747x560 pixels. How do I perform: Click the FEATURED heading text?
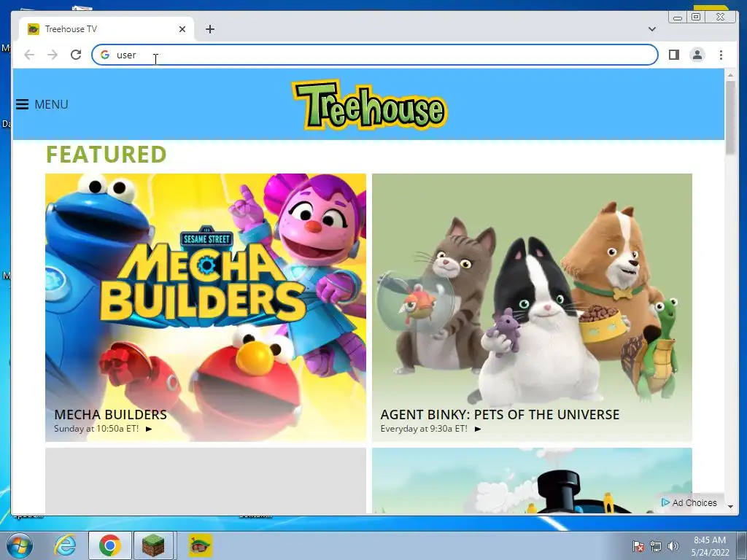(107, 155)
